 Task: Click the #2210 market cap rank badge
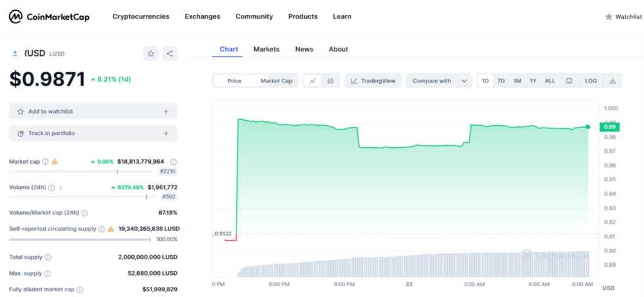167,172
